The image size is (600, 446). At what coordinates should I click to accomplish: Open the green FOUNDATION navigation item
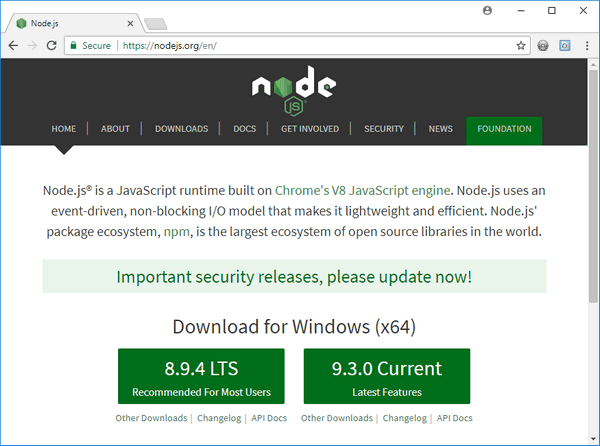click(x=504, y=130)
